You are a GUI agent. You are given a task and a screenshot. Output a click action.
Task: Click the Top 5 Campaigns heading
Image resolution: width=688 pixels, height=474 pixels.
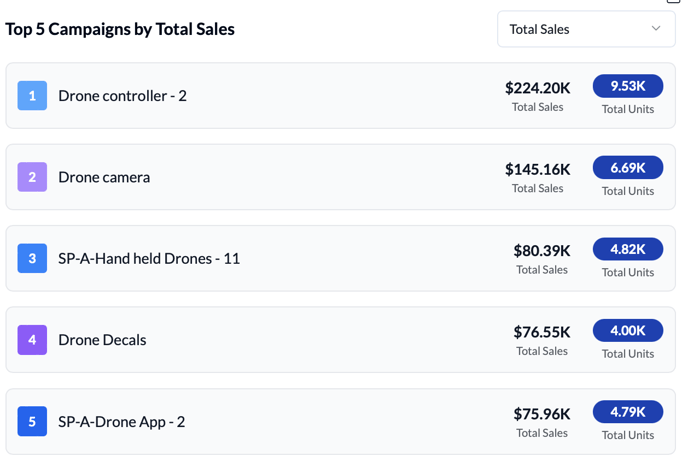coord(120,29)
